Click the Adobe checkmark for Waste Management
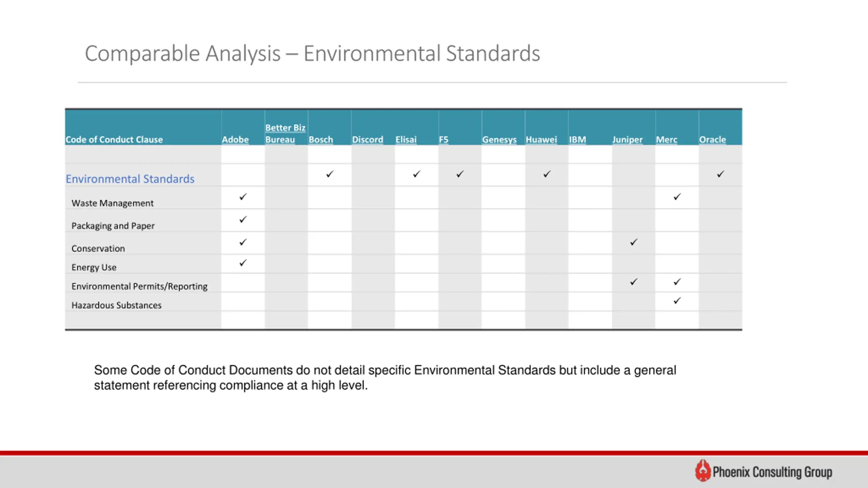 243,197
